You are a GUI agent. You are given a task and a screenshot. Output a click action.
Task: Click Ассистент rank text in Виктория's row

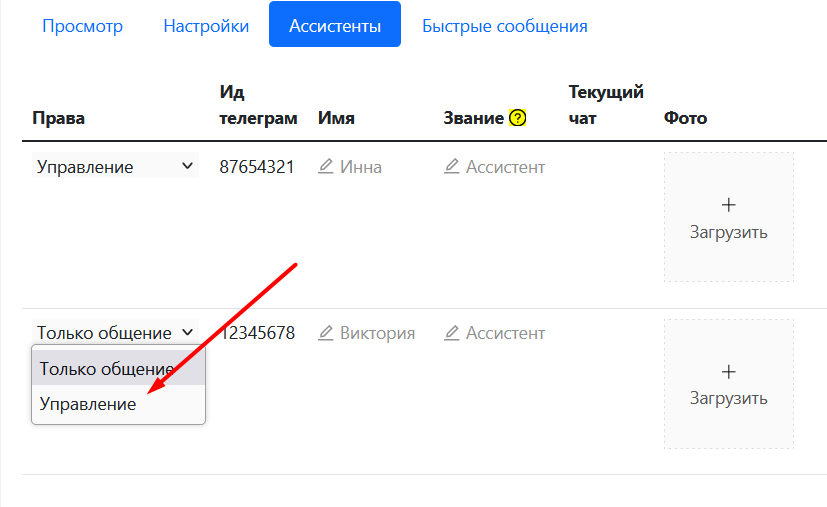505,333
